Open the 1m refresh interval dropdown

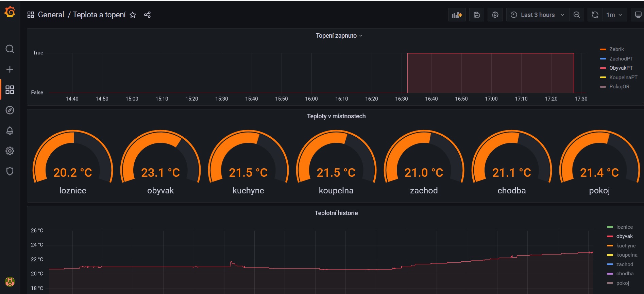(x=614, y=15)
